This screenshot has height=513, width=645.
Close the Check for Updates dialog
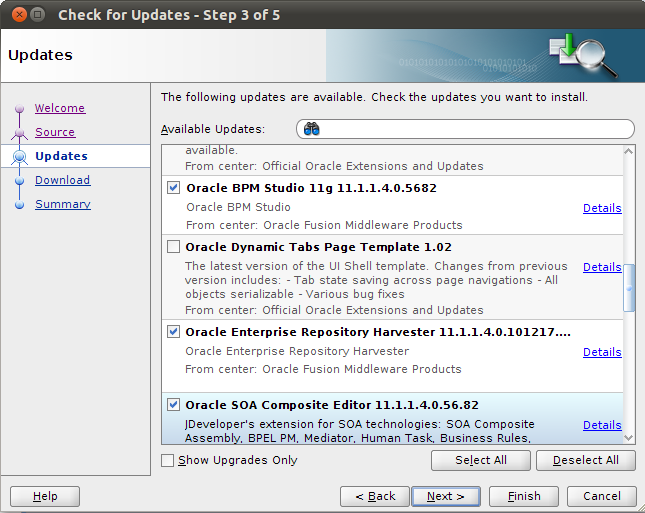(19, 15)
